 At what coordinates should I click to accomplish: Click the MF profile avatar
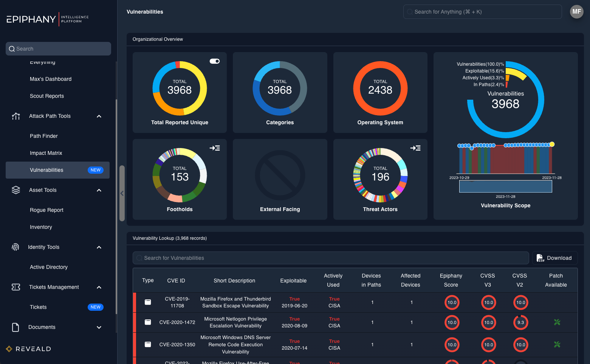point(576,12)
